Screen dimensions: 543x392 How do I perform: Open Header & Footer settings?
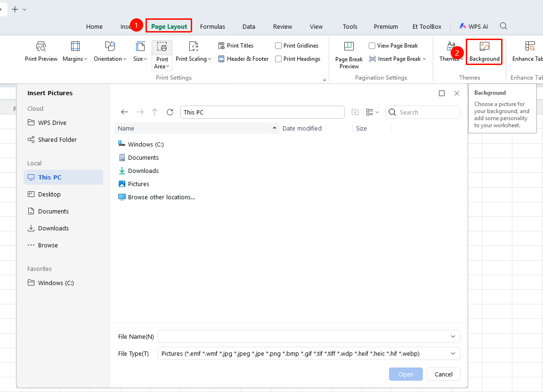(x=243, y=59)
